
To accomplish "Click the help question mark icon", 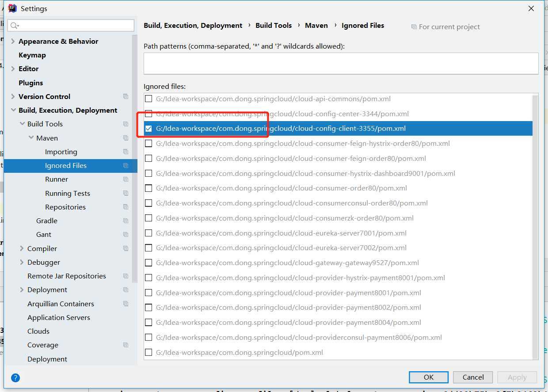I will tap(15, 378).
